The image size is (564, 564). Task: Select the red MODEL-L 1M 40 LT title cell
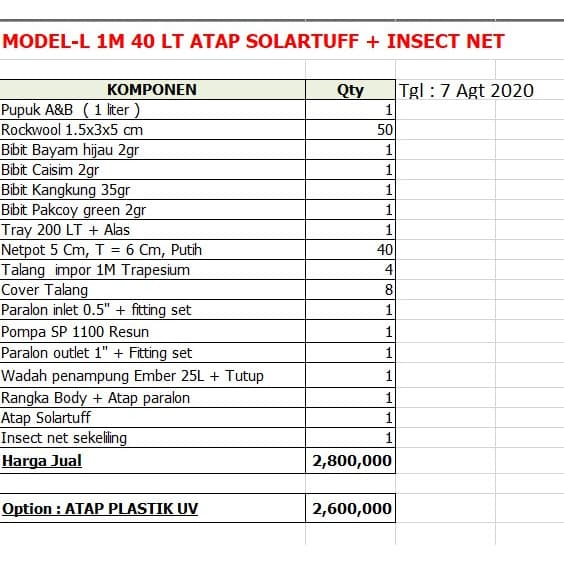[x=253, y=41]
